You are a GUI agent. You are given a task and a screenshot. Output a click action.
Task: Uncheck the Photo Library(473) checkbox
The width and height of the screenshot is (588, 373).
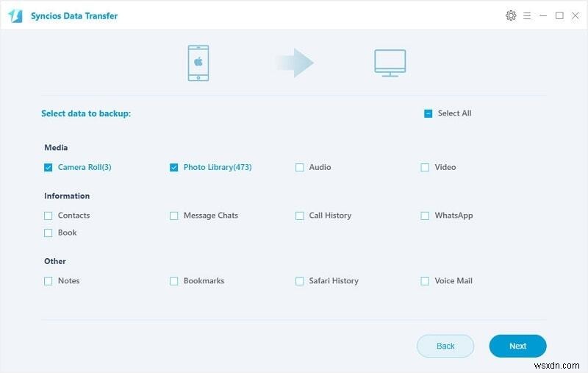[173, 167]
